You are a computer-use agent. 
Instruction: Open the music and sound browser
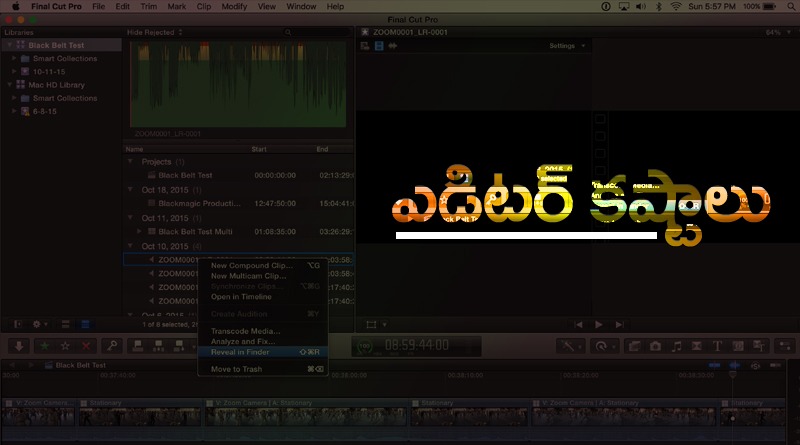click(675, 346)
